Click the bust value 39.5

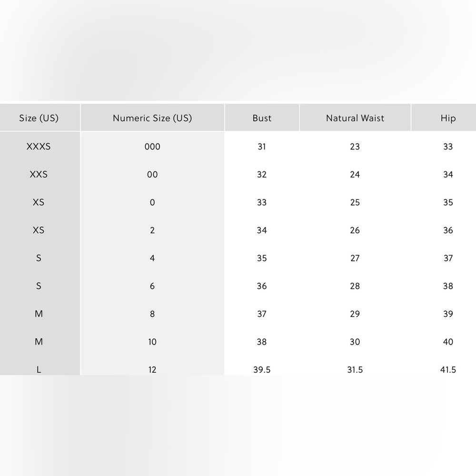point(262,369)
